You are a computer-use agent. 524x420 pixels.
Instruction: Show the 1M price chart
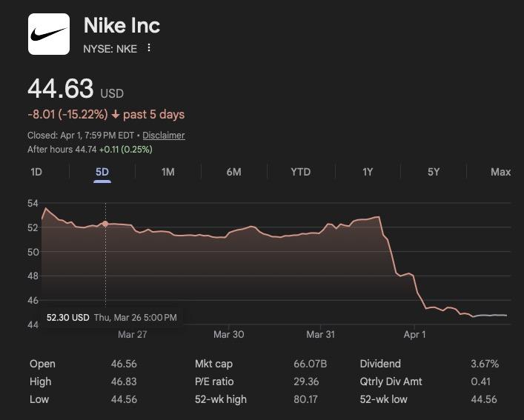coord(168,172)
